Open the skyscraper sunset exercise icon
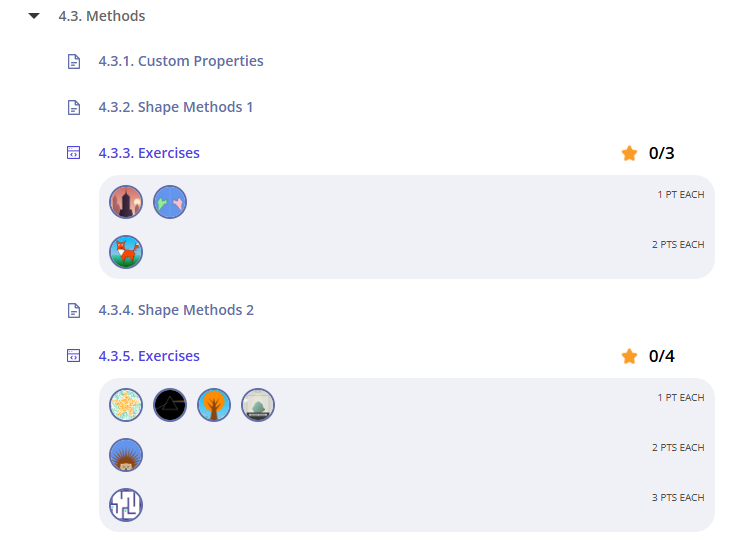The height and width of the screenshot is (540, 740). pyautogui.click(x=126, y=202)
